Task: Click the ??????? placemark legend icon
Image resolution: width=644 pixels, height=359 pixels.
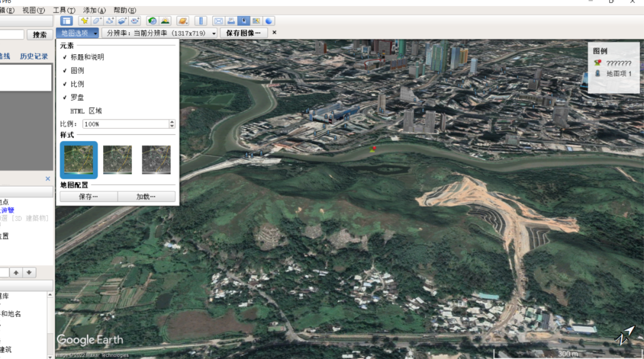Action: pos(597,63)
